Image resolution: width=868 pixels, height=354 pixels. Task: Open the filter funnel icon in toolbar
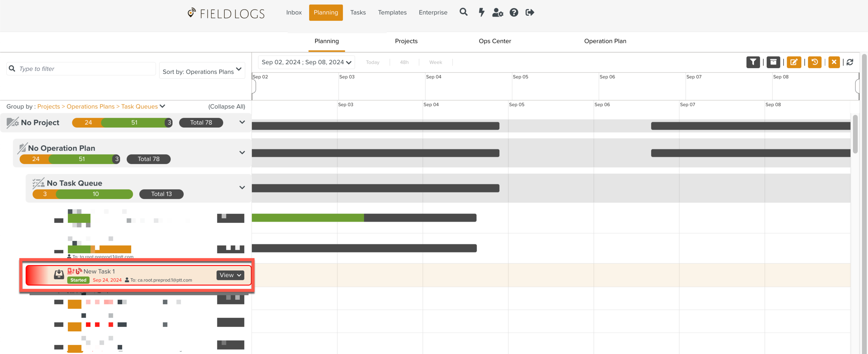(x=753, y=62)
